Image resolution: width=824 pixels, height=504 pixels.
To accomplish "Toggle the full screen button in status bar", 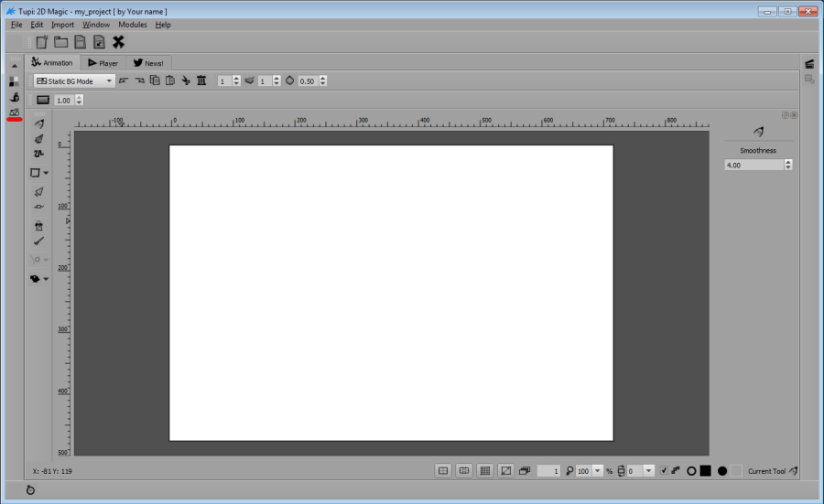I will (504, 471).
